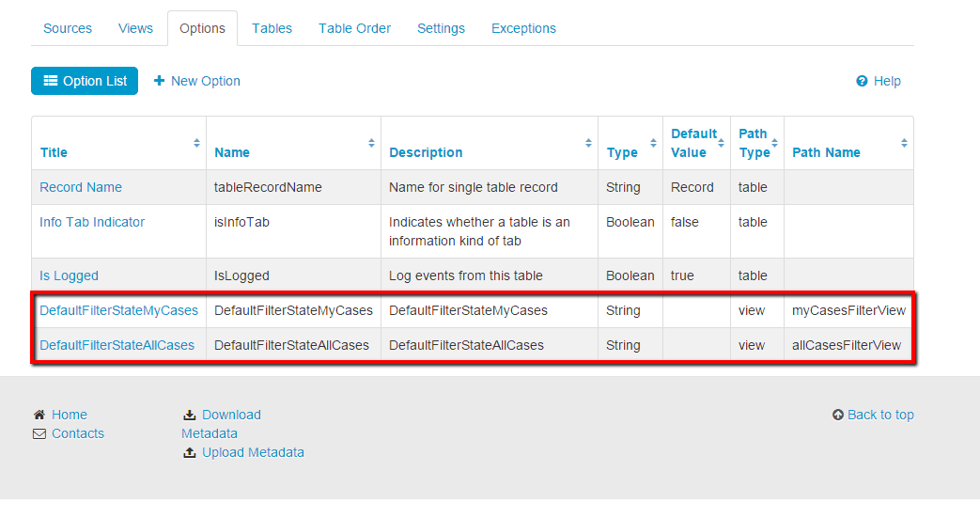Sort by Description column sort icon
The height and width of the screenshot is (519, 980).
point(588,143)
